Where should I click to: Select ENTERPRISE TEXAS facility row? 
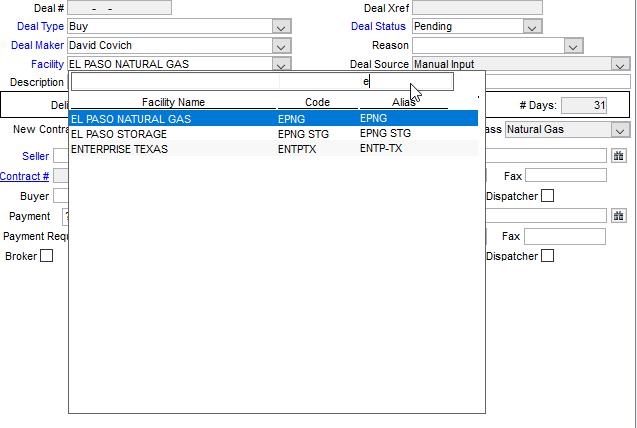(119, 149)
